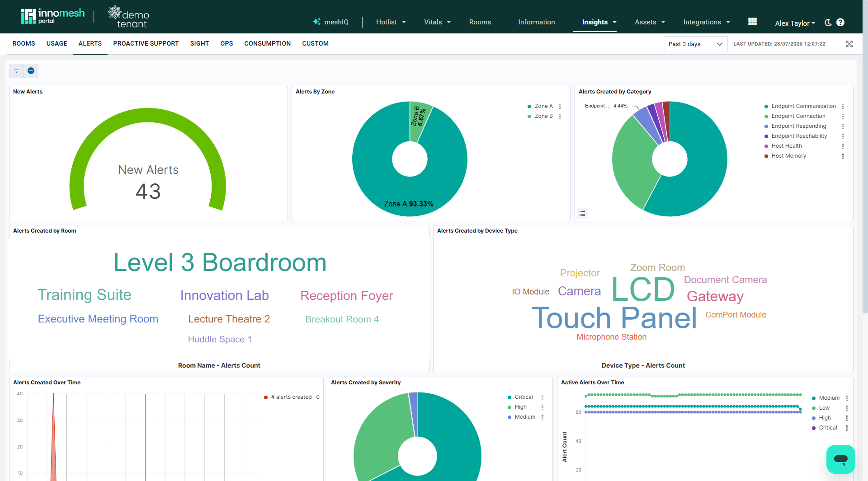Select the ALERTS tab
This screenshot has height=481, width=868.
pos(90,44)
